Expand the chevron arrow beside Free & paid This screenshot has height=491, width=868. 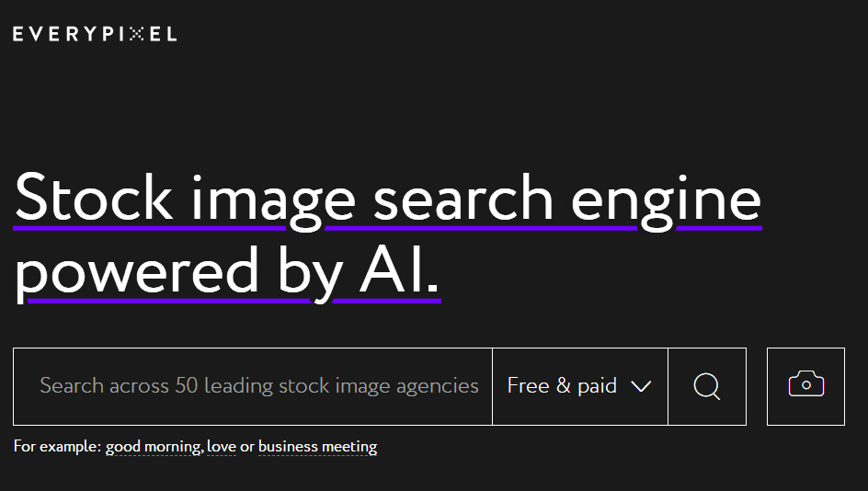point(641,386)
